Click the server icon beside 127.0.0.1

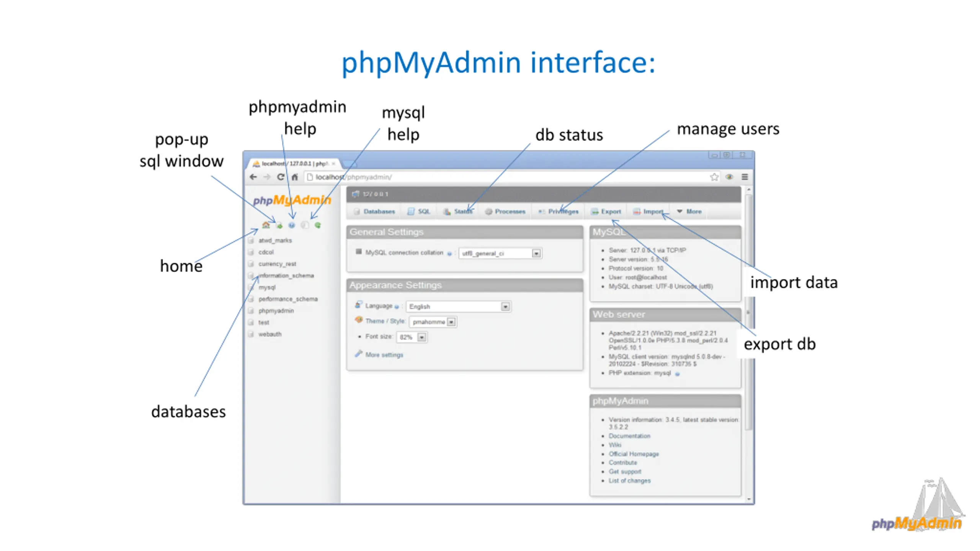[356, 194]
